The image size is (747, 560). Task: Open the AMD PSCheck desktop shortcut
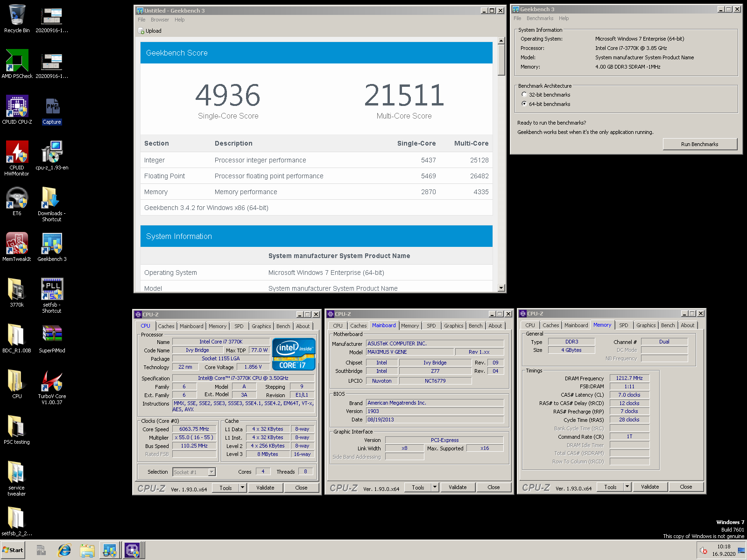(x=17, y=64)
